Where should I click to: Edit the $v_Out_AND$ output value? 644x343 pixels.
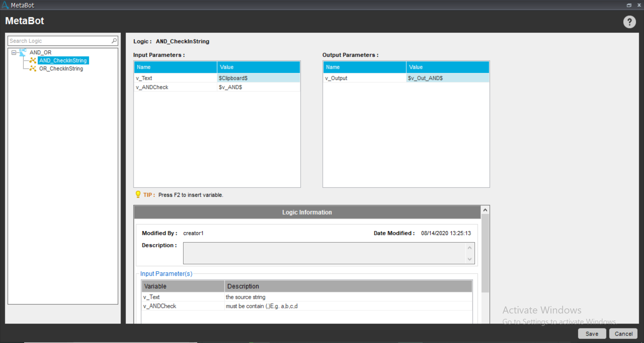[447, 78]
